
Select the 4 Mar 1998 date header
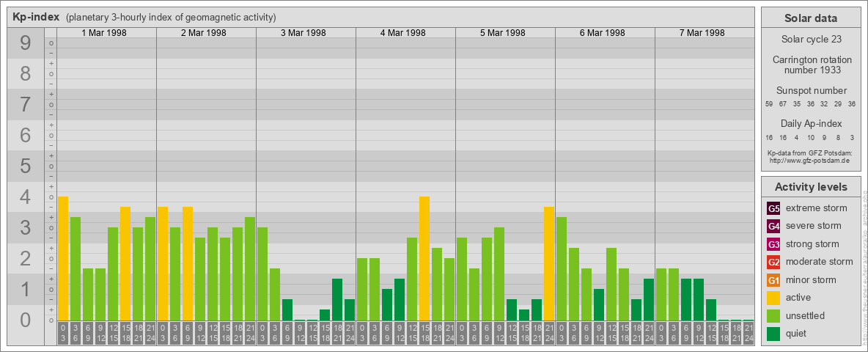(x=403, y=33)
